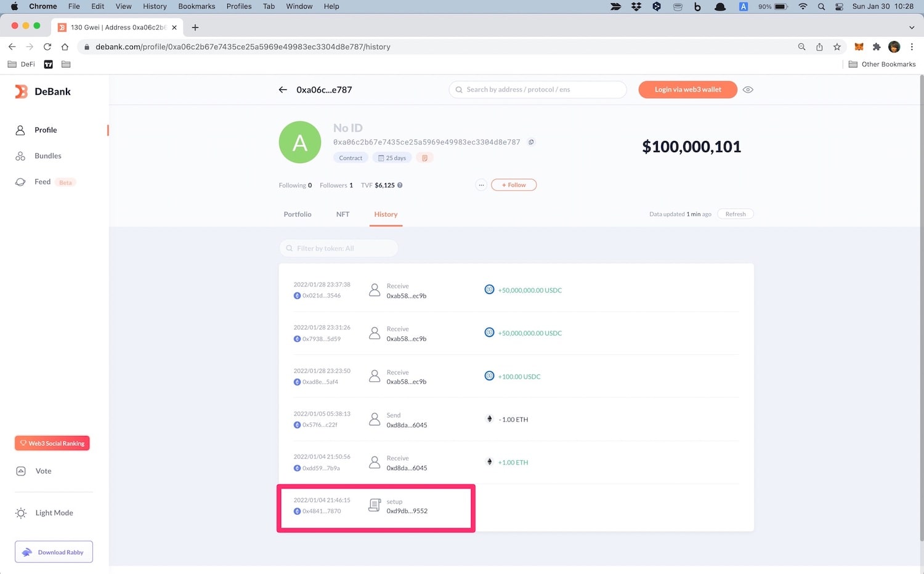The width and height of the screenshot is (924, 574).
Task: Switch to NFT tab
Action: tap(342, 214)
